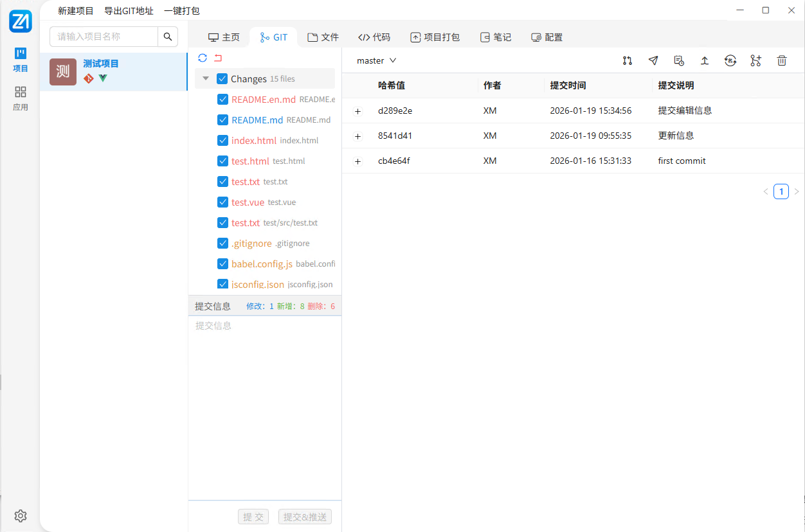Screen dimensions: 805x532
Task: Click the upward arrow merge icon
Action: coord(705,60)
